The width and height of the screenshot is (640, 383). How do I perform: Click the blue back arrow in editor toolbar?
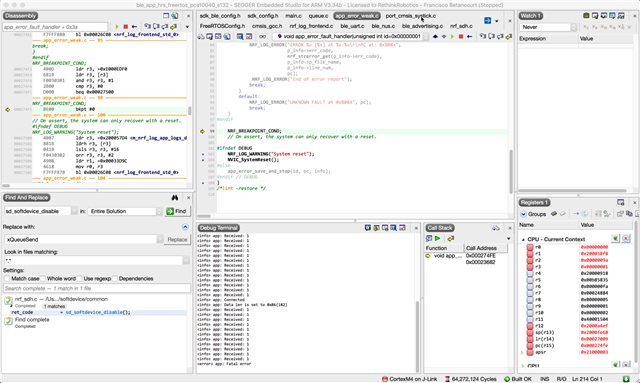[469, 37]
